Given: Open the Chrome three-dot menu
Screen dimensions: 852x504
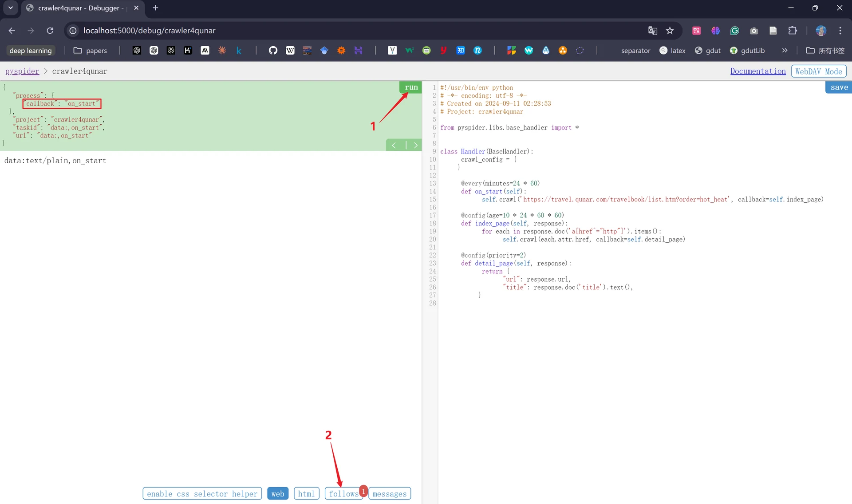Looking at the screenshot, I should (x=840, y=31).
